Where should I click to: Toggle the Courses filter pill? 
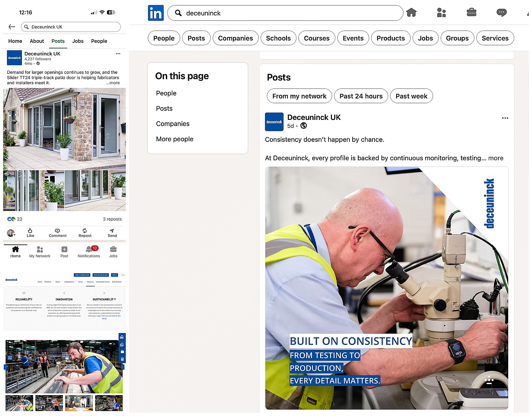pos(317,38)
